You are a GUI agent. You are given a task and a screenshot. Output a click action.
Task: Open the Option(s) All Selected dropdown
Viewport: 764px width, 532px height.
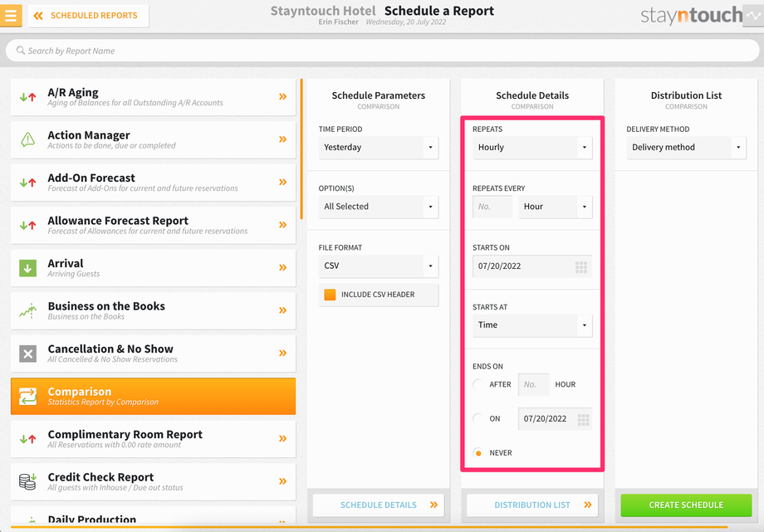point(379,207)
